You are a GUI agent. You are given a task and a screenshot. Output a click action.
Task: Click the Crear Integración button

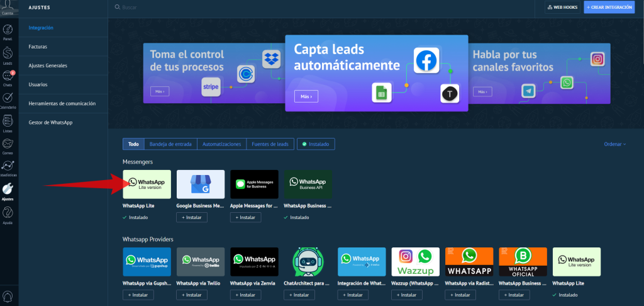click(x=609, y=7)
